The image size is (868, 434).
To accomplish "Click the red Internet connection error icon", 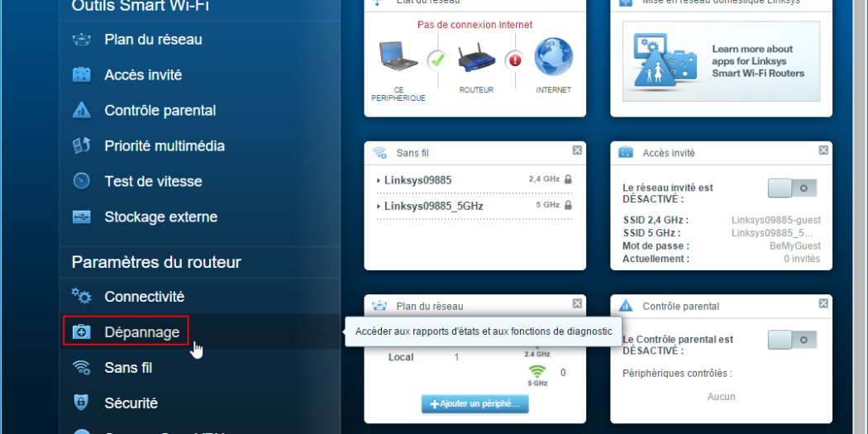I will point(517,60).
